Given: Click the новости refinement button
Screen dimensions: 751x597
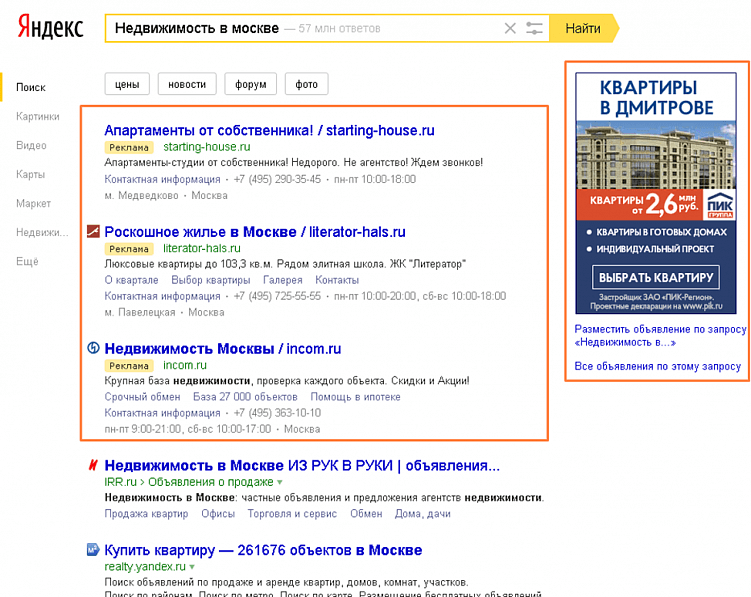Looking at the screenshot, I should pyautogui.click(x=187, y=84).
